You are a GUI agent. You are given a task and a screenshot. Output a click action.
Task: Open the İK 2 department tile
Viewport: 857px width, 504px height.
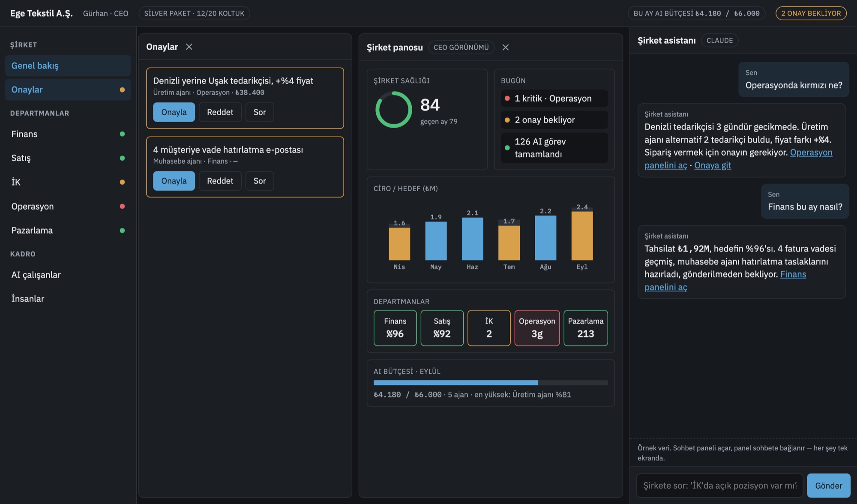click(x=489, y=328)
